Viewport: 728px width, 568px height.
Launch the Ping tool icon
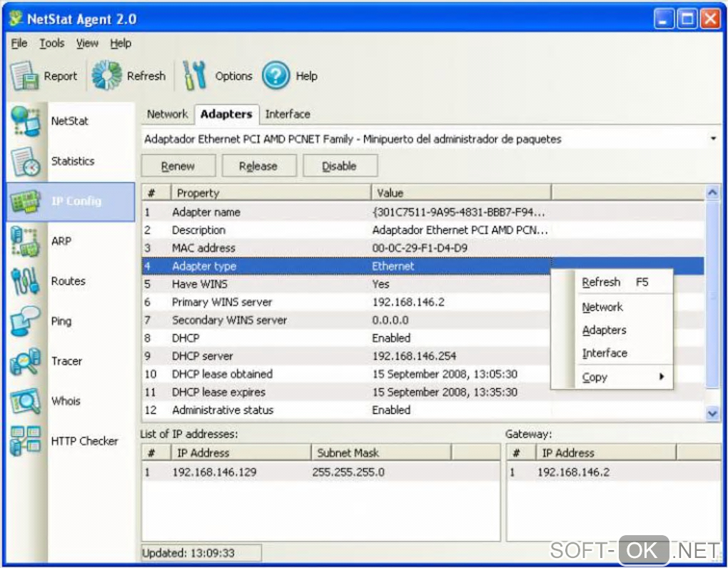(x=26, y=321)
